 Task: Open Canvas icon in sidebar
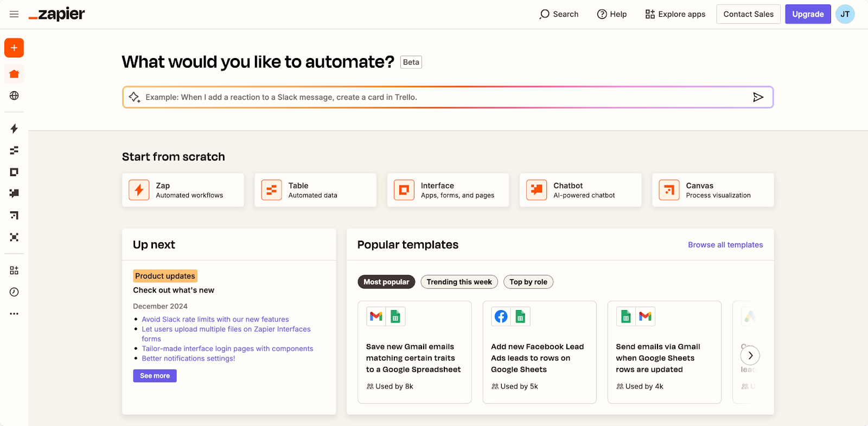[x=14, y=215]
